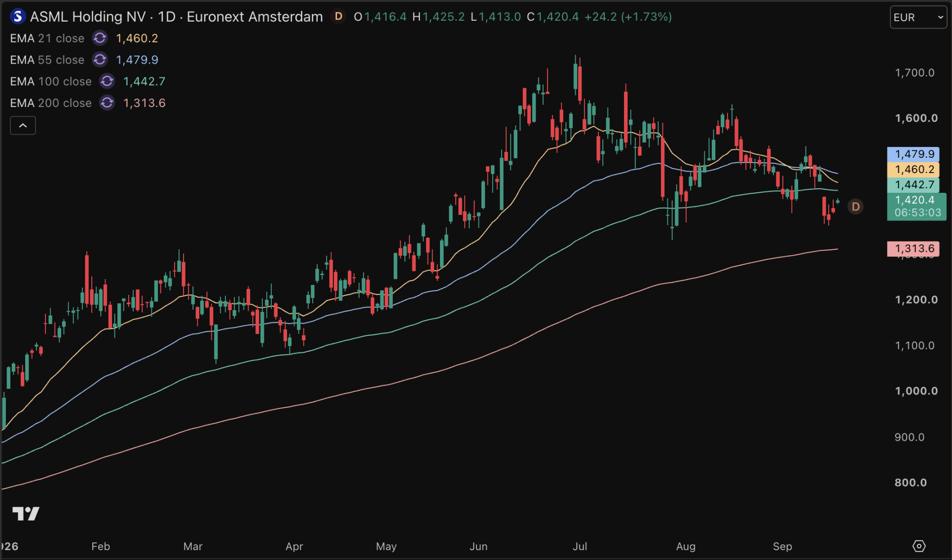Click the refresh icon next to EMA 21 close
This screenshot has height=560, width=952.
(x=100, y=38)
